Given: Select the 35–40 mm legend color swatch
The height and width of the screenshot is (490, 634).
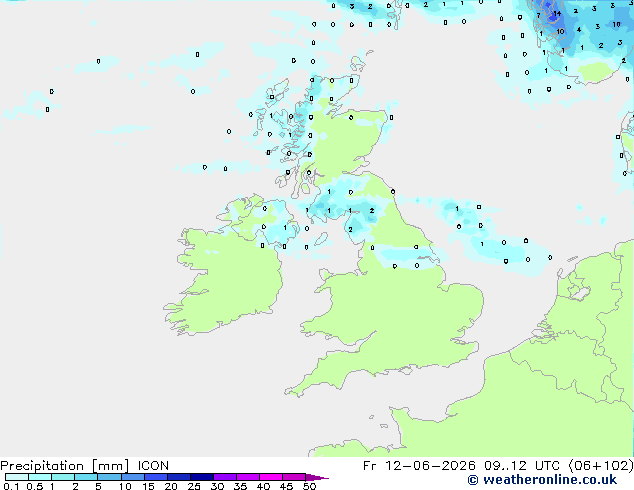Looking at the screenshot, I should 248,477.
